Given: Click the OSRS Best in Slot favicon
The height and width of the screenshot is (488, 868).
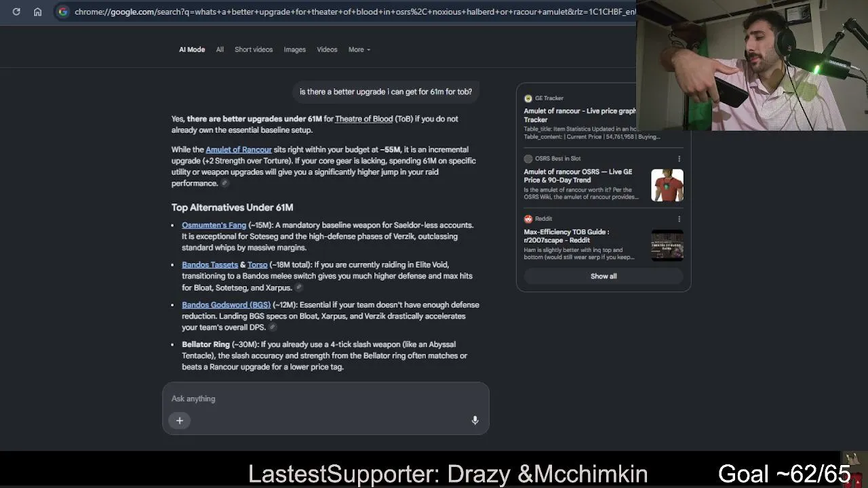Looking at the screenshot, I should tap(528, 159).
